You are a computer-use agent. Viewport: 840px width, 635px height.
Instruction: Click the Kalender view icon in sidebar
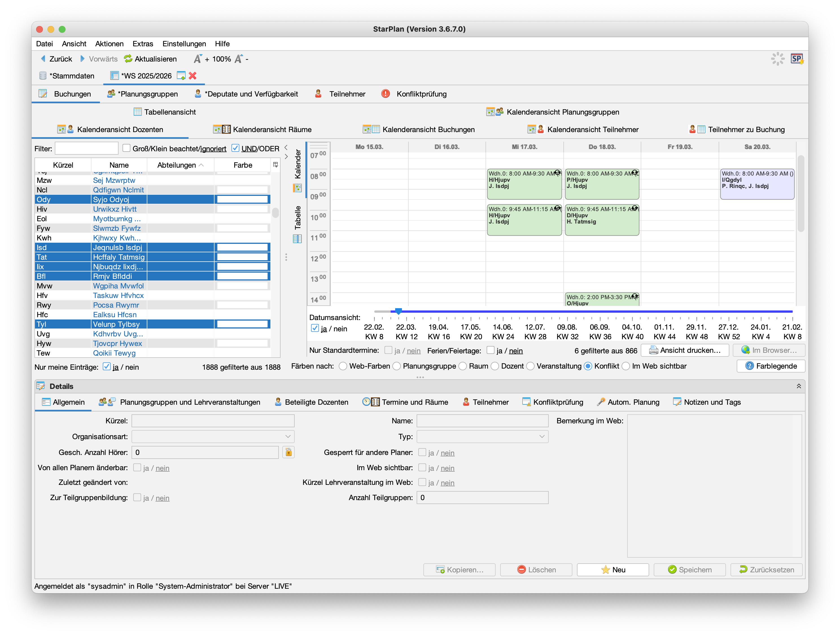pos(297,188)
